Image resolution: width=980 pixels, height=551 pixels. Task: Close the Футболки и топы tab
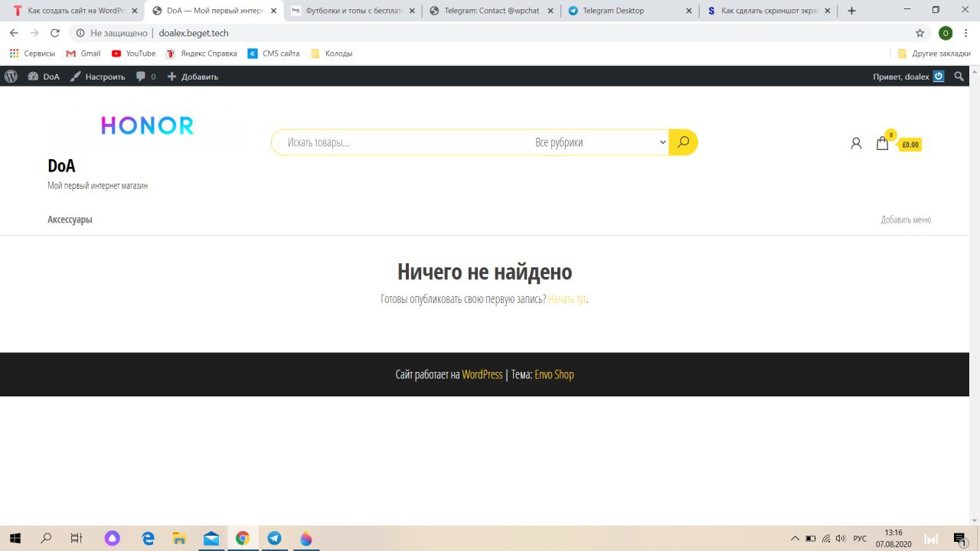click(412, 11)
